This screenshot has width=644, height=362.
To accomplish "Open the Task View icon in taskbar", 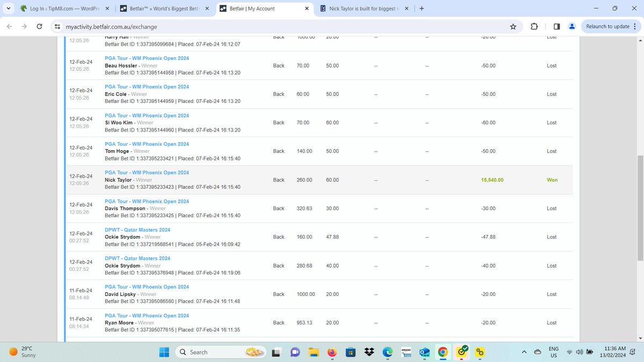I will (x=276, y=352).
